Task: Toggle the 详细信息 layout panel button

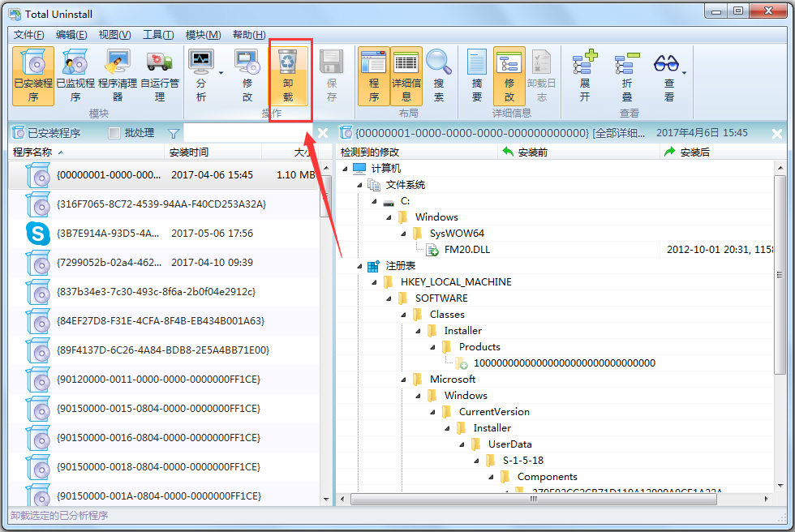Action: point(406,62)
